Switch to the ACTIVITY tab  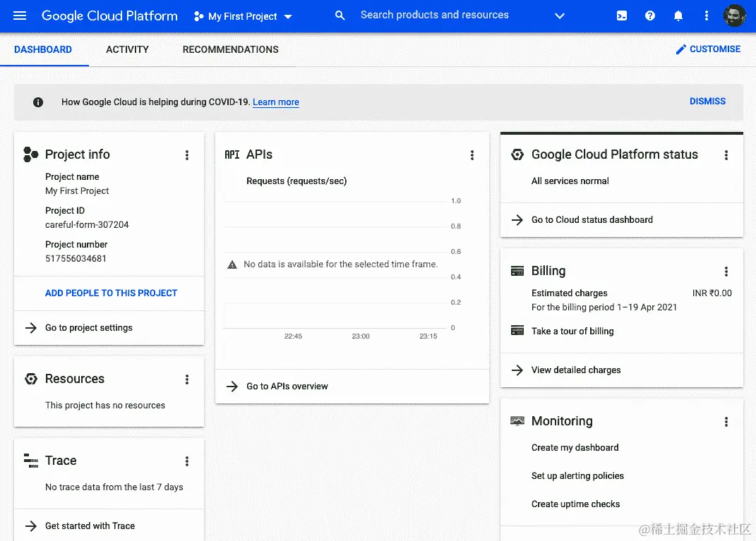pos(127,49)
